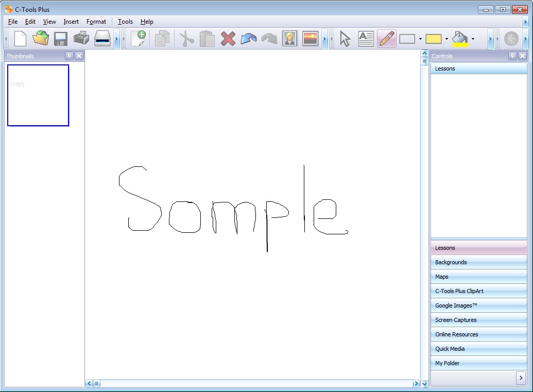This screenshot has height=392, width=533.
Task: Pin the Controls panel
Action: point(512,56)
